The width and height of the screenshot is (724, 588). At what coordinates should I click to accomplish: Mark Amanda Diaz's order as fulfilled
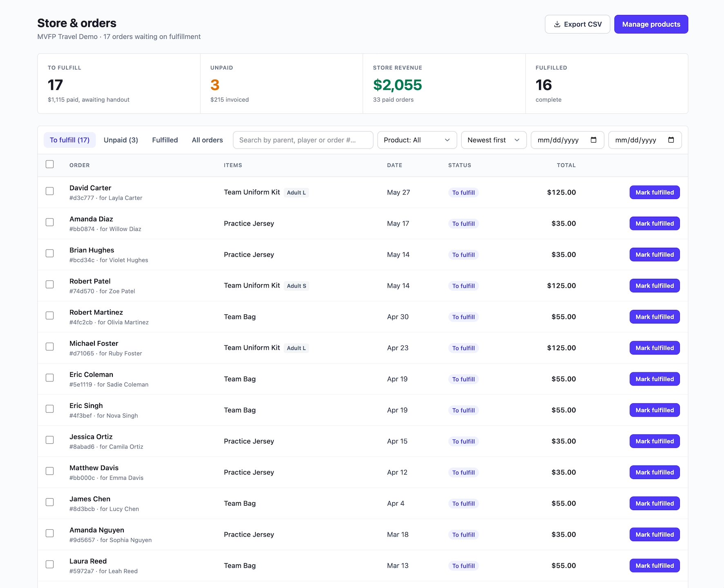point(655,223)
